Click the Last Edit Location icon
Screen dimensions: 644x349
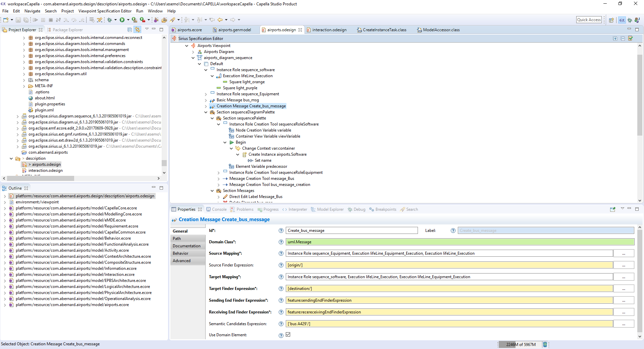point(212,20)
